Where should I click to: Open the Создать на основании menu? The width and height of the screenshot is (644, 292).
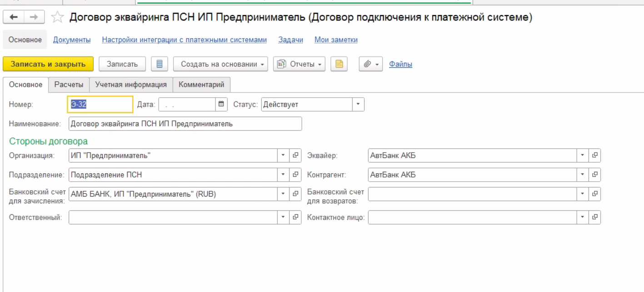tap(220, 64)
